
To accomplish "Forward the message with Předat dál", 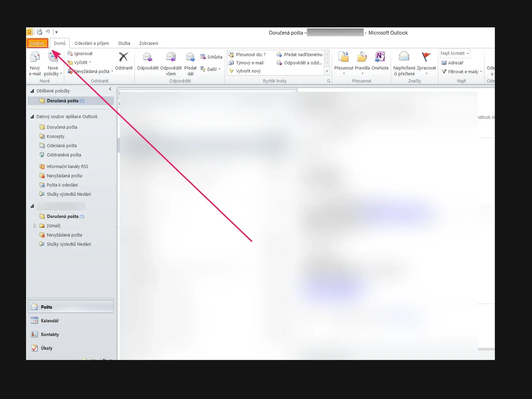I will point(190,64).
